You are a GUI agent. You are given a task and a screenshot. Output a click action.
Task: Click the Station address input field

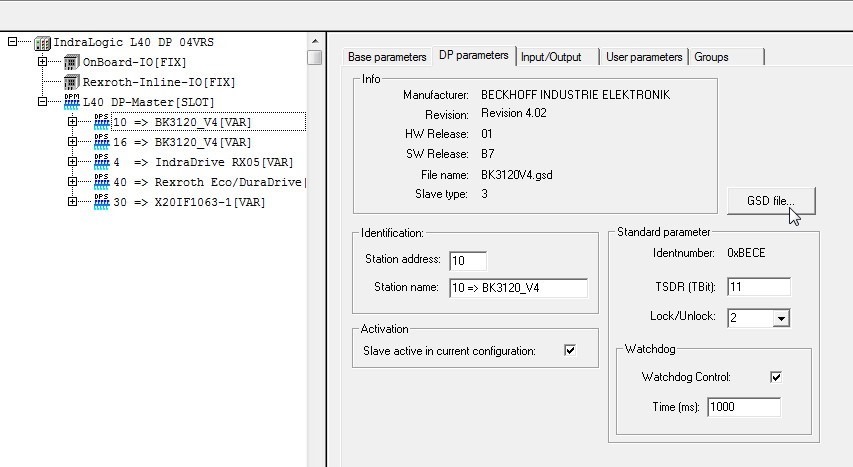coord(468,261)
